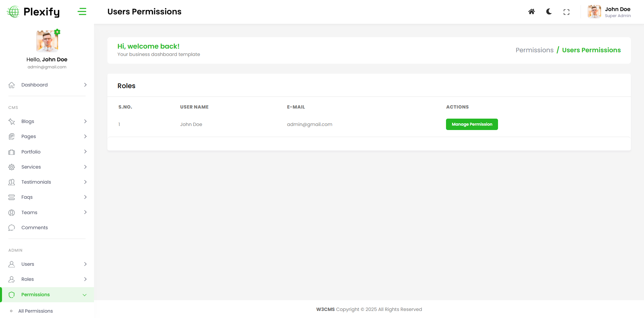Click the Services gear icon
Screen dimensions: 644x318
point(12,167)
